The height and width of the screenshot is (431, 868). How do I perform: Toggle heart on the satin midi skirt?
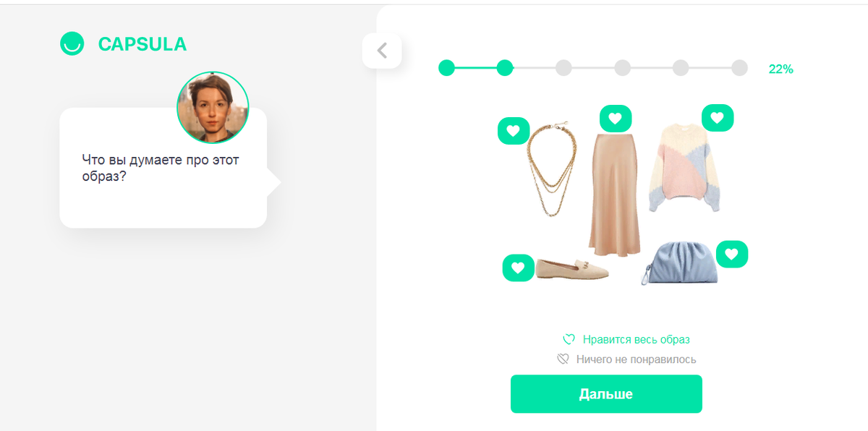[616, 118]
